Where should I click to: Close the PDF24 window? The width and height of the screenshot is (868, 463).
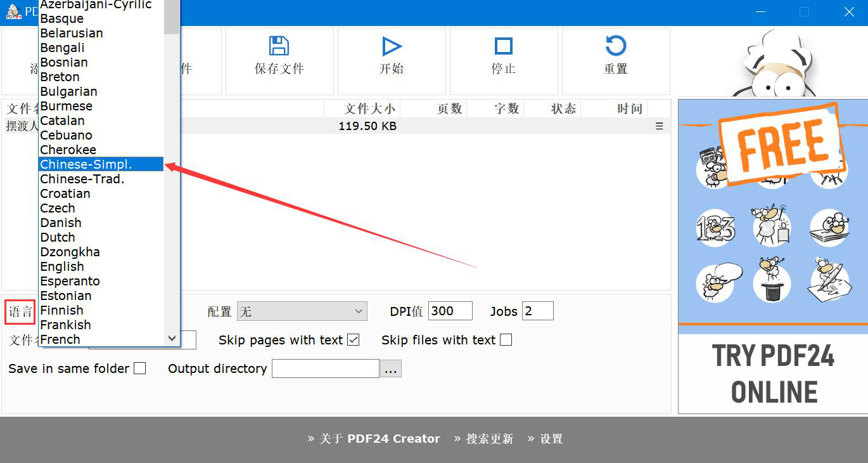[850, 11]
